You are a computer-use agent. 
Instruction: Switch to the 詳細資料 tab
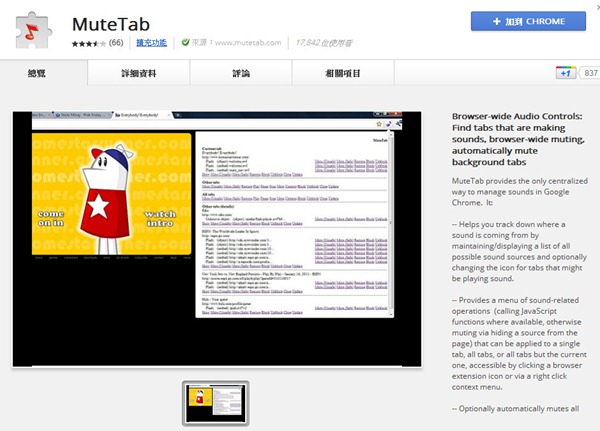coord(139,73)
